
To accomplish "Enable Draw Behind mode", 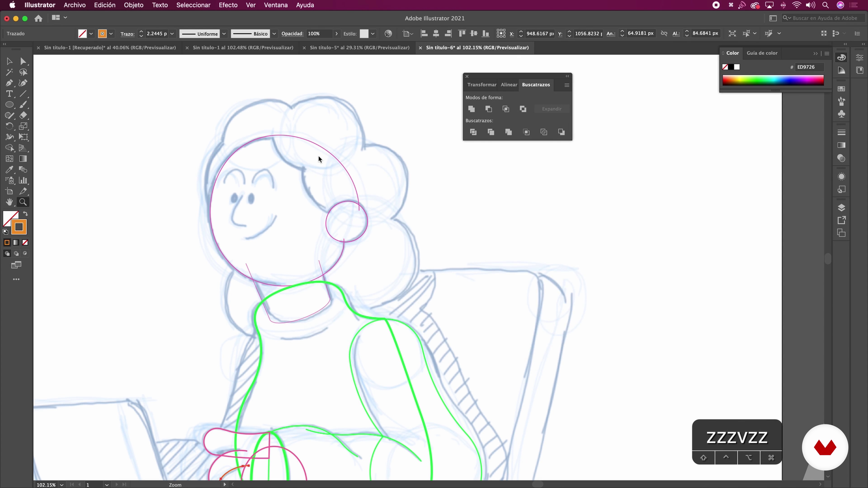I will point(16,253).
